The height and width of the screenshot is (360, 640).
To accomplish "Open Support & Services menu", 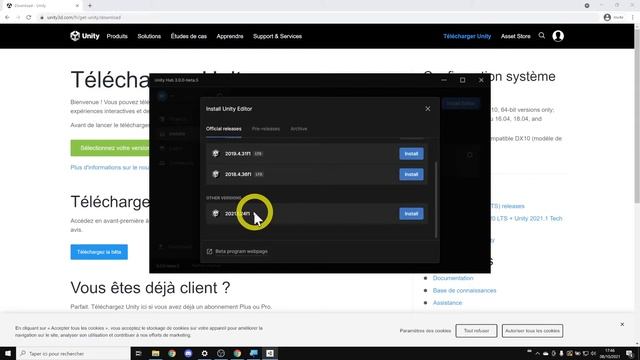I will (277, 36).
